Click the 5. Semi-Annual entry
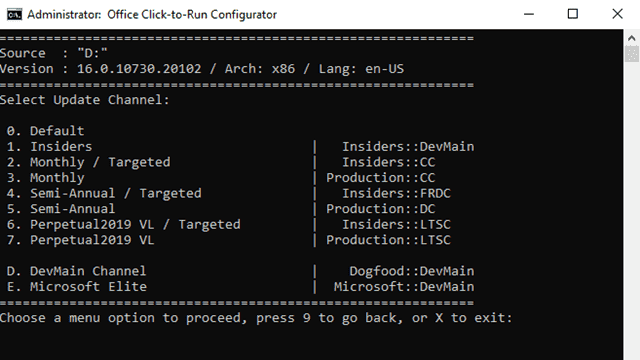Image resolution: width=640 pixels, height=360 pixels. [61, 209]
